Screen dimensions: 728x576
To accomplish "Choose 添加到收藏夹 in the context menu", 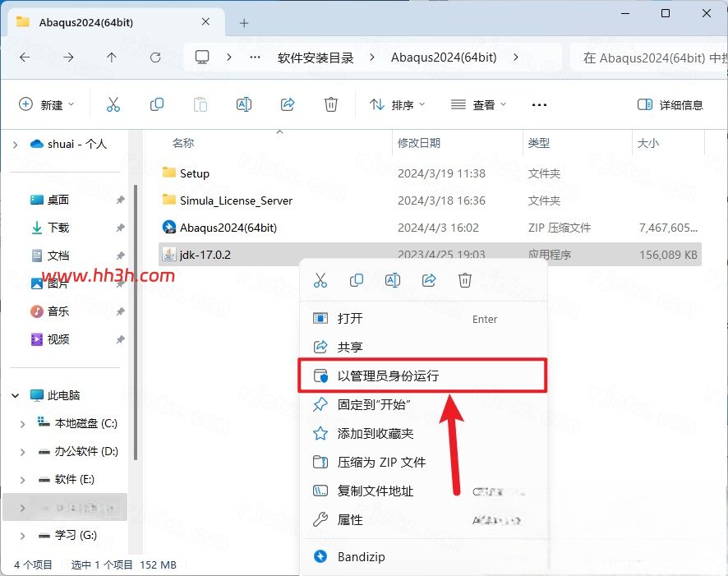I will pos(424,434).
